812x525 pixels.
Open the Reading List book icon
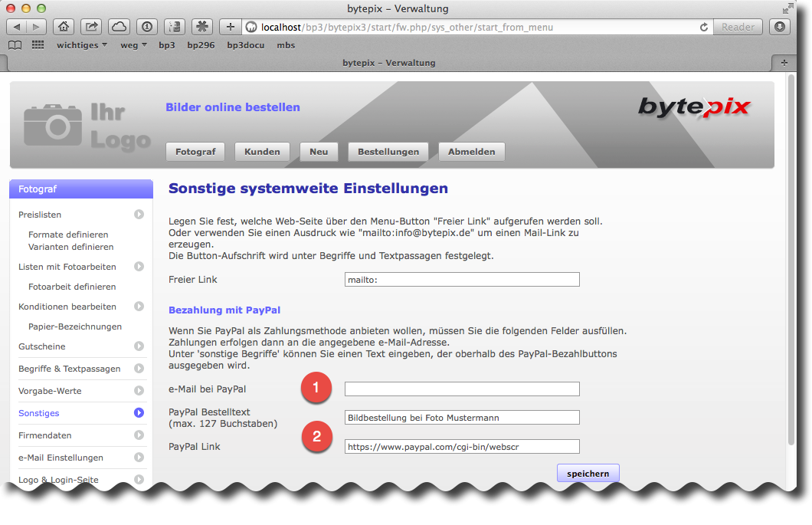[x=15, y=45]
